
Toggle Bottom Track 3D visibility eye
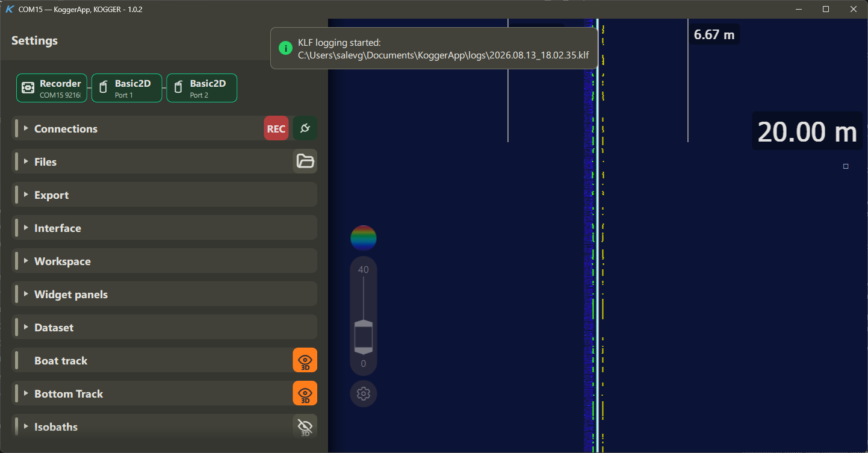(305, 393)
